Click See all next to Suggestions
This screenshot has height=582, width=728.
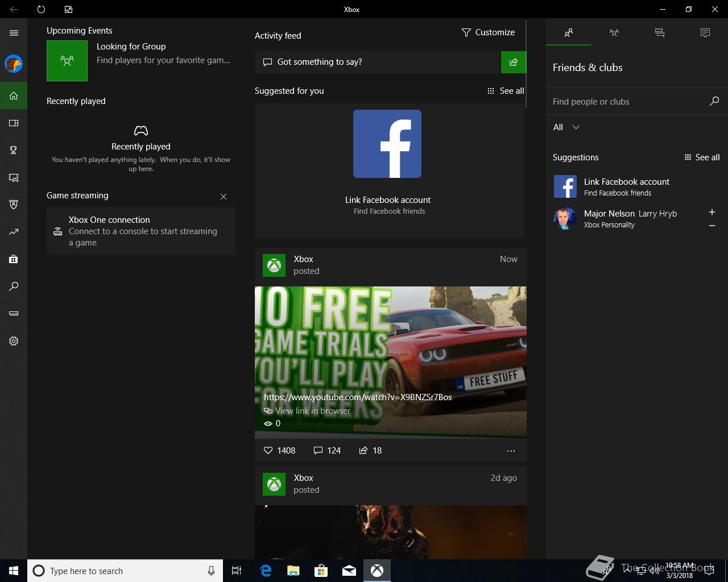pos(702,157)
